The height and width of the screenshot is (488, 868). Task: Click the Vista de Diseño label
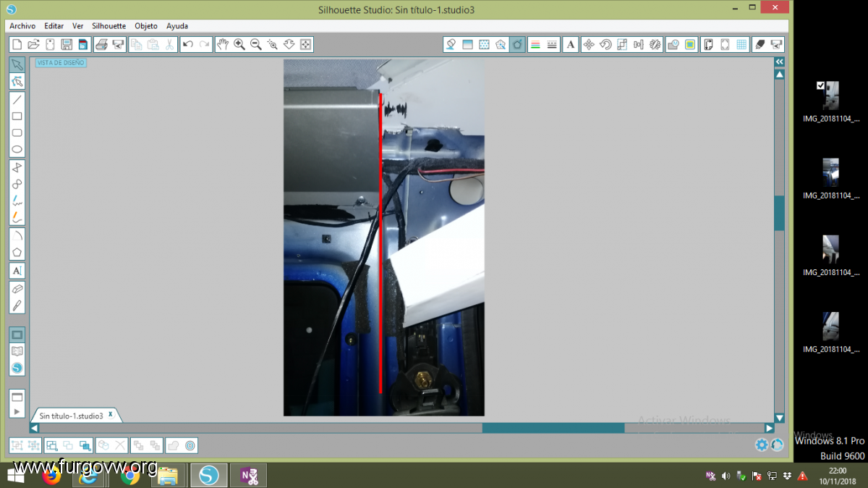[61, 63]
